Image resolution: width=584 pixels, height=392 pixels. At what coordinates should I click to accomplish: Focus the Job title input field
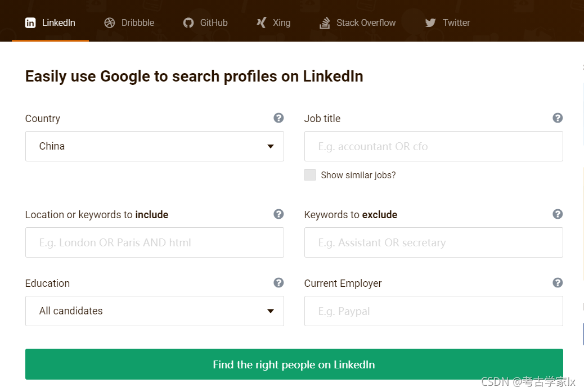434,146
